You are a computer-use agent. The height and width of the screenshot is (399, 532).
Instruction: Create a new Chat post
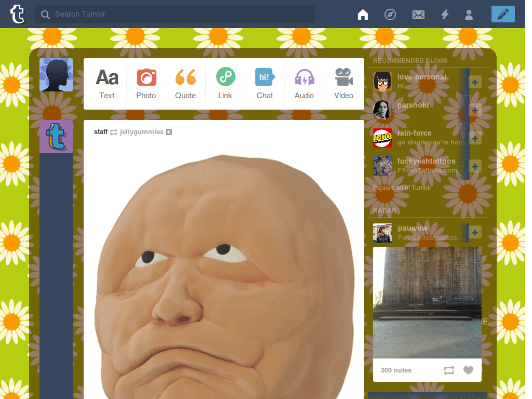264,84
